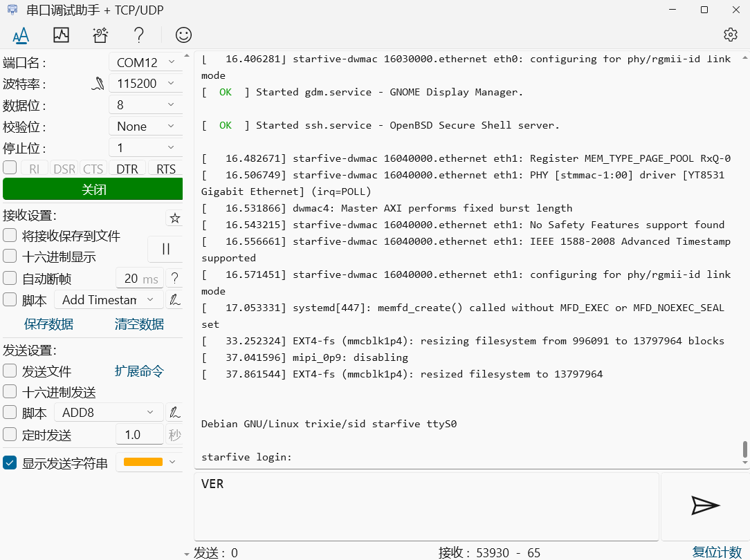Open the None parity dropdown
Image resolution: width=750 pixels, height=560 pixels.
pos(146,127)
